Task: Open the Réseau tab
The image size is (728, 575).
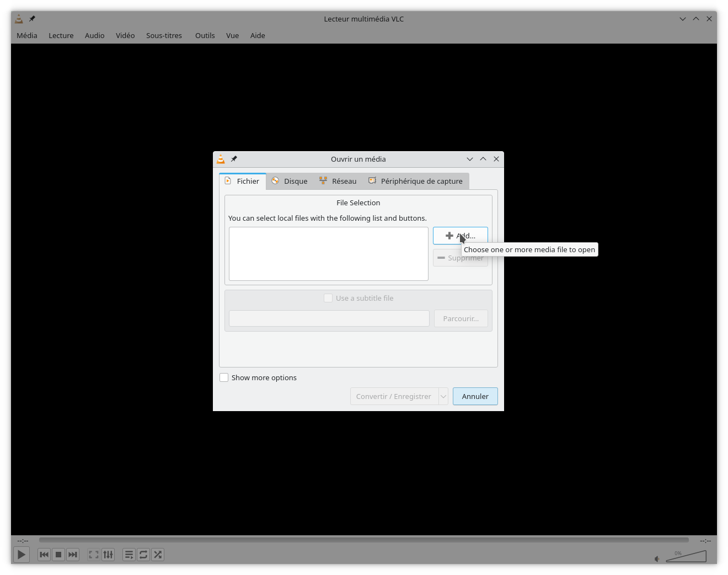Action: [338, 181]
